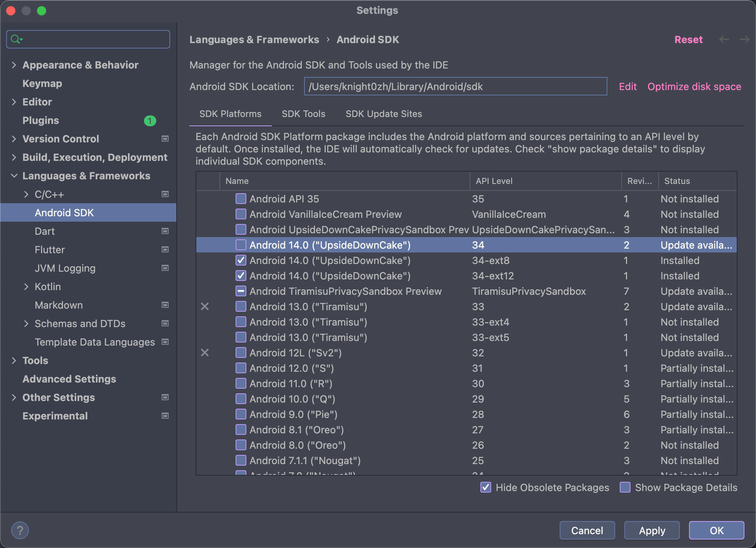Click the Reset link
This screenshot has width=756, height=548.
pyautogui.click(x=688, y=40)
